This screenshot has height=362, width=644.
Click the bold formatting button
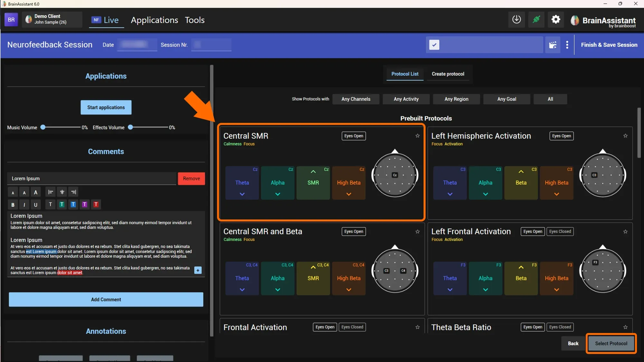(x=13, y=205)
